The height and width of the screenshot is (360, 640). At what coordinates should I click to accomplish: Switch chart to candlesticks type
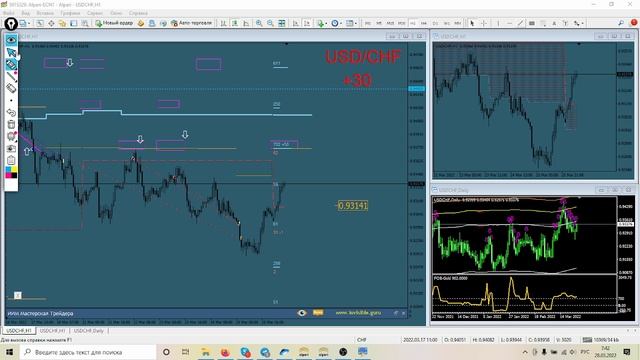tap(235, 23)
